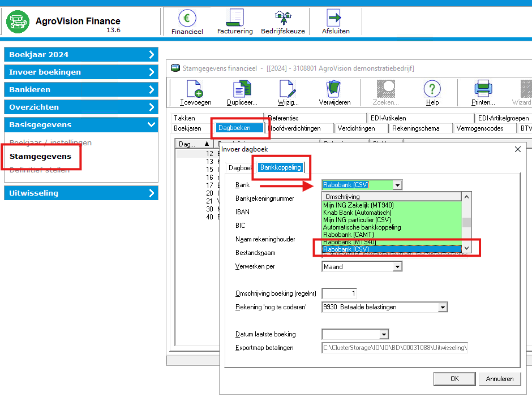Select dagboek row 30 in the list

pos(197,209)
